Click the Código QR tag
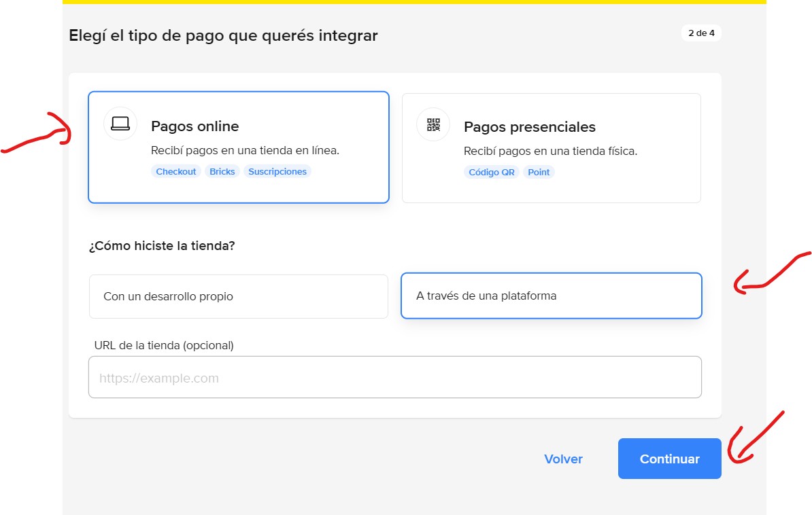The width and height of the screenshot is (812, 515). [x=492, y=173]
